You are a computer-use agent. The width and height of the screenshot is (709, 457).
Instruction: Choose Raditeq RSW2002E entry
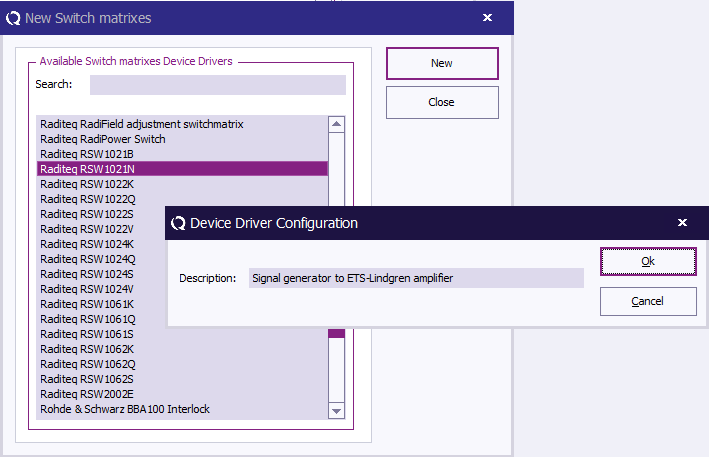pyautogui.click(x=87, y=394)
